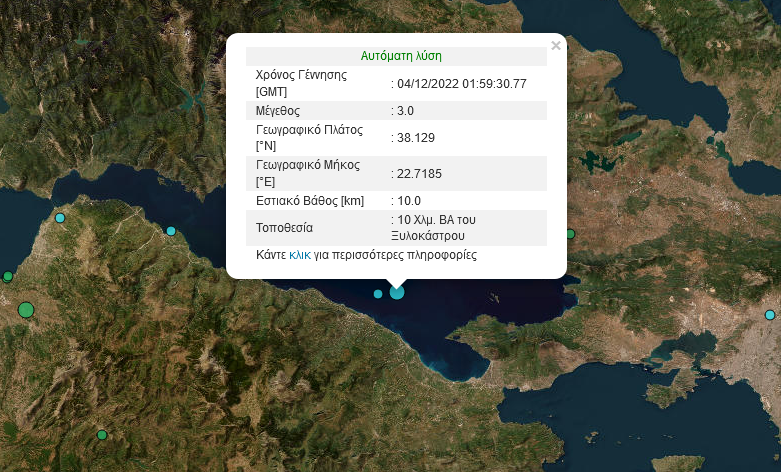
Task: Click the magnitude value '3.0'
Action: coord(405,111)
